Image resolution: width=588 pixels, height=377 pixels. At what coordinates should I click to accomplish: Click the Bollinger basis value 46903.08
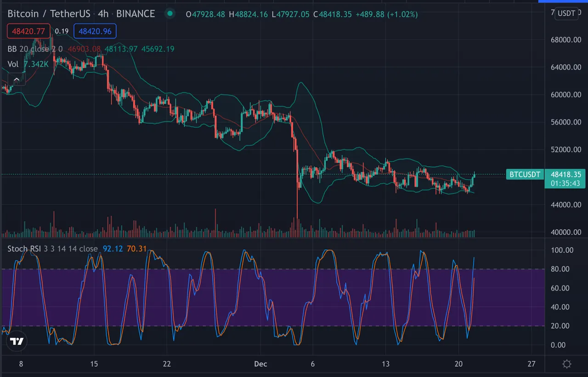click(84, 49)
